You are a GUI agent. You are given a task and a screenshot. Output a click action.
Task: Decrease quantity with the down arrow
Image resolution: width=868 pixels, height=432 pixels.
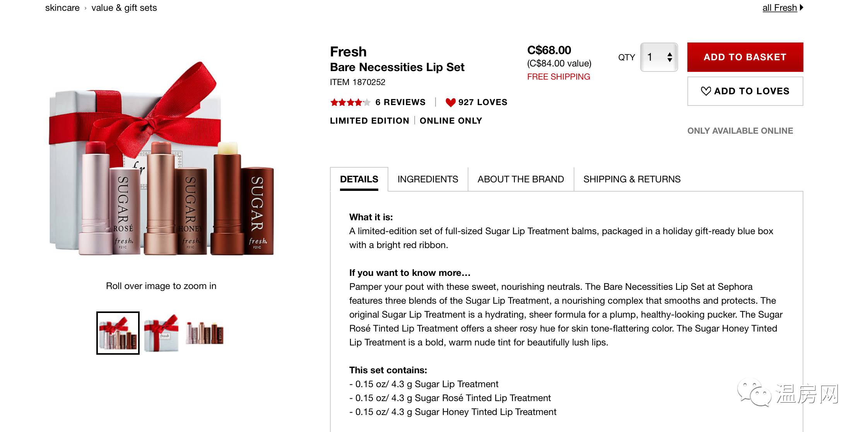coord(670,60)
